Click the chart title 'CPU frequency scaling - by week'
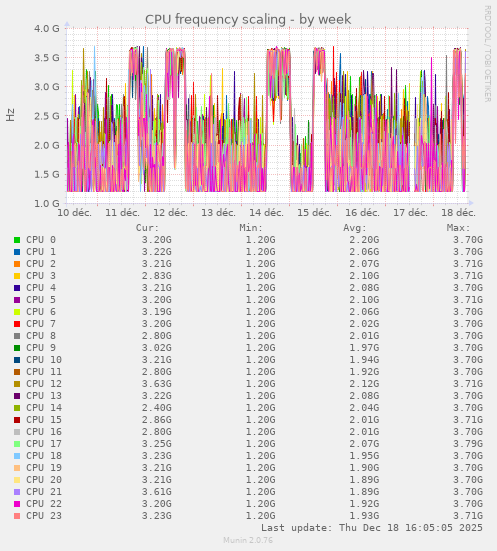The image size is (497, 551). coord(248,19)
